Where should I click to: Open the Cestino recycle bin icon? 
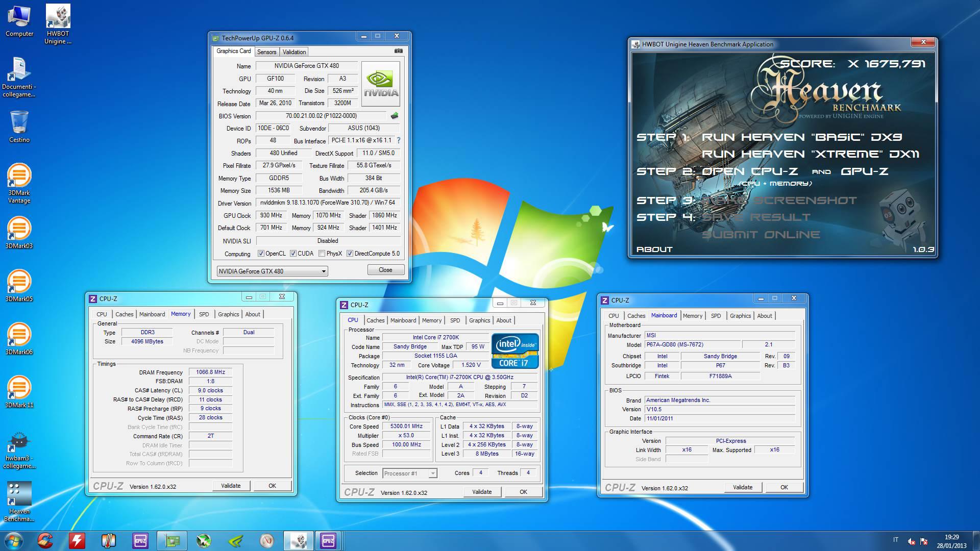tap(19, 127)
